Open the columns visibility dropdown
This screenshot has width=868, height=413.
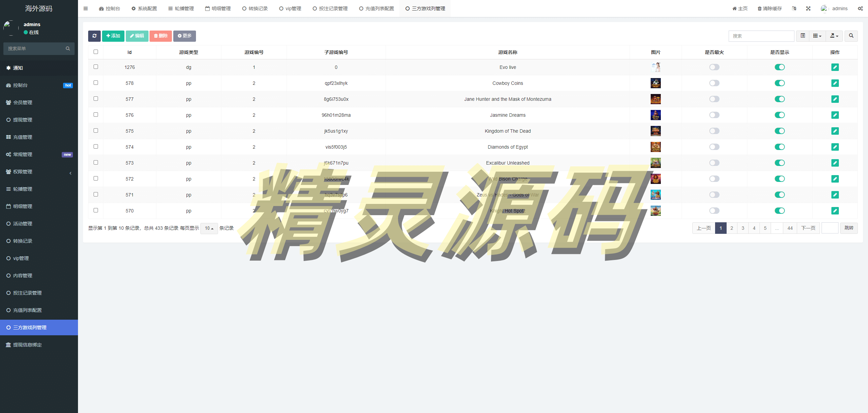click(x=817, y=36)
